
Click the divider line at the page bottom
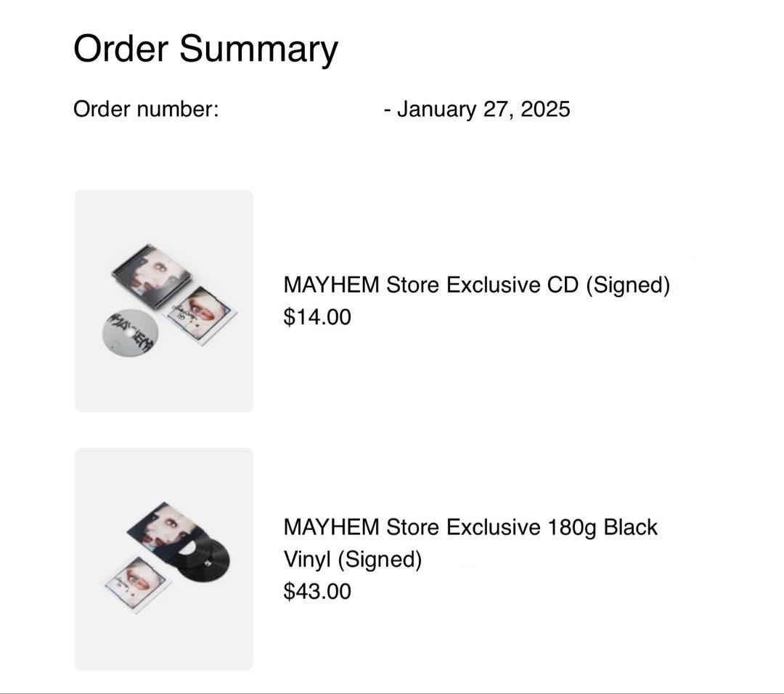(392, 692)
